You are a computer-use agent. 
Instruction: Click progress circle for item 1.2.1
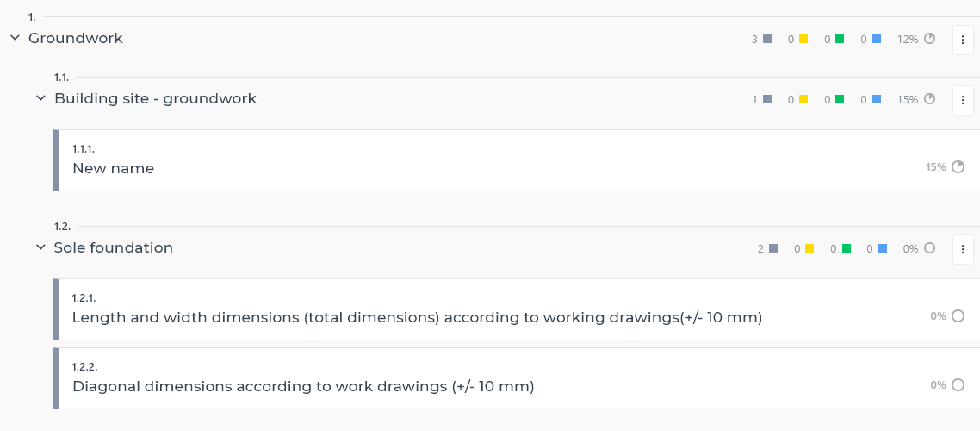[x=958, y=315]
